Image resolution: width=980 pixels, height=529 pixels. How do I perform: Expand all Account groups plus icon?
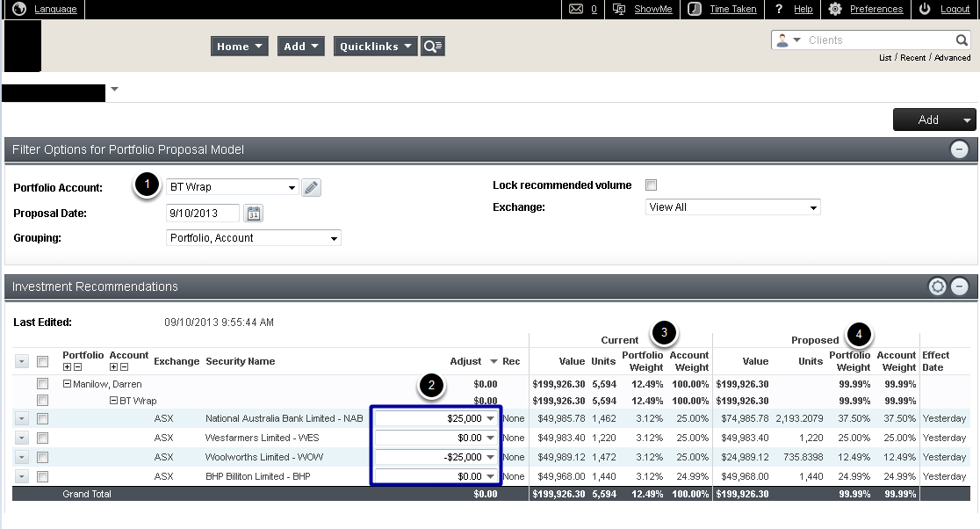click(114, 367)
